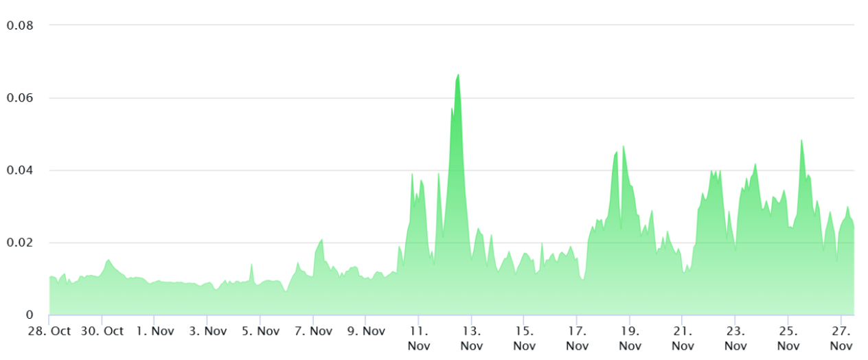Image resolution: width=868 pixels, height=360 pixels.
Task: Click the 25. Nov axis label
Action: coord(788,338)
